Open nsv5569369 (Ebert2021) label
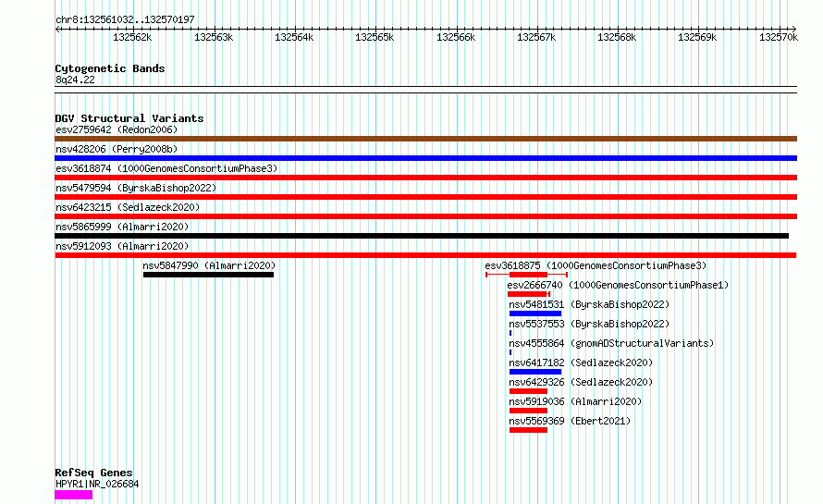The image size is (823, 504). coord(570,421)
